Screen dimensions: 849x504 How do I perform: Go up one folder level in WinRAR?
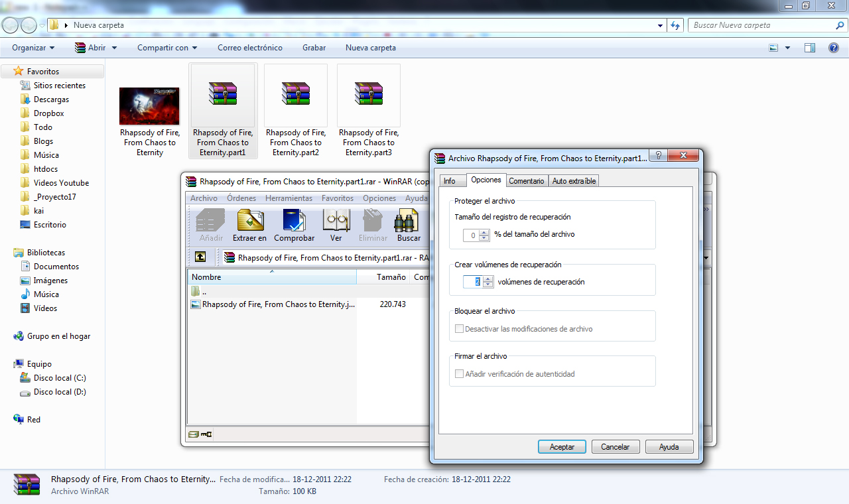tap(200, 257)
